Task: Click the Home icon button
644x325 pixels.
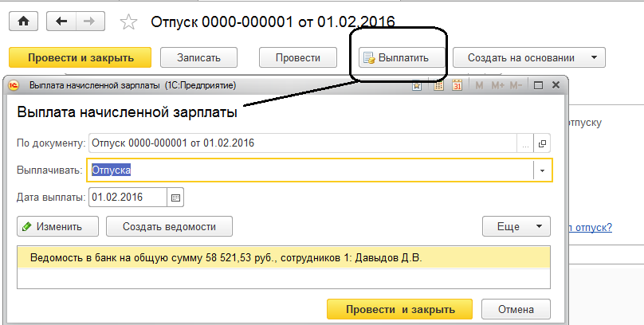Action: coord(23,22)
